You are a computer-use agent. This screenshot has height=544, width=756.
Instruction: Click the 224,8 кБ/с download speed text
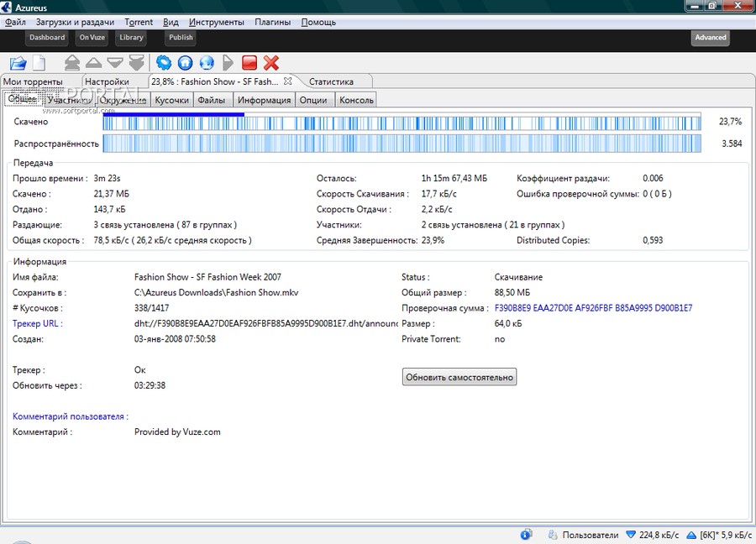[659, 535]
